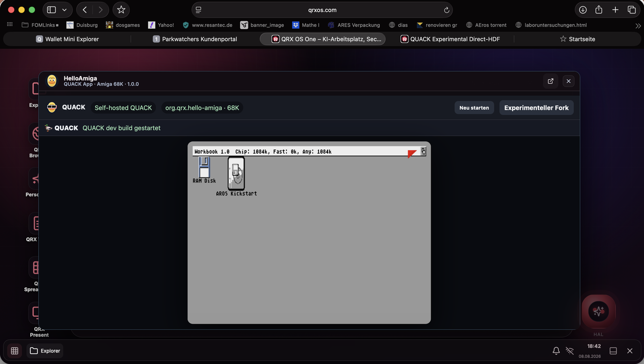Open the Duisburg bookmark
The width and height of the screenshot is (644, 364).
click(82, 25)
